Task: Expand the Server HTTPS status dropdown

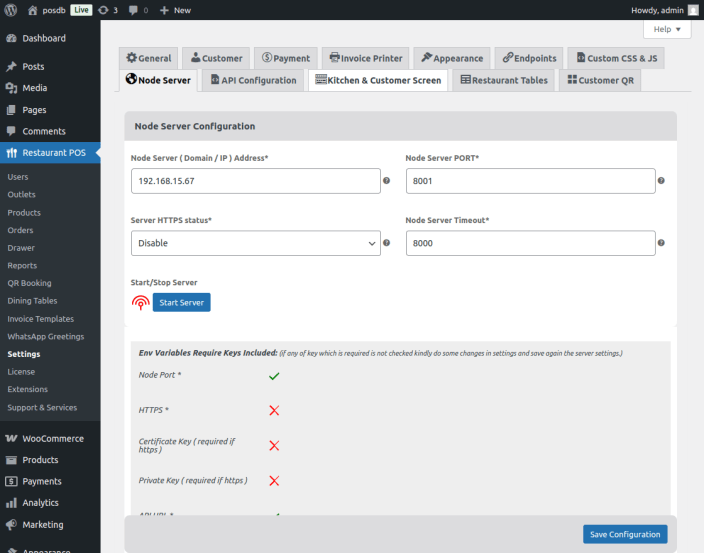Action: coord(255,243)
